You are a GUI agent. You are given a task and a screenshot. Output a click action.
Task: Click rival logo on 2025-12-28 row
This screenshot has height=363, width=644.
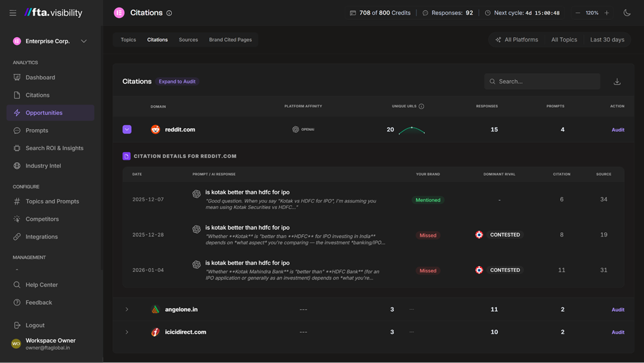point(479,235)
